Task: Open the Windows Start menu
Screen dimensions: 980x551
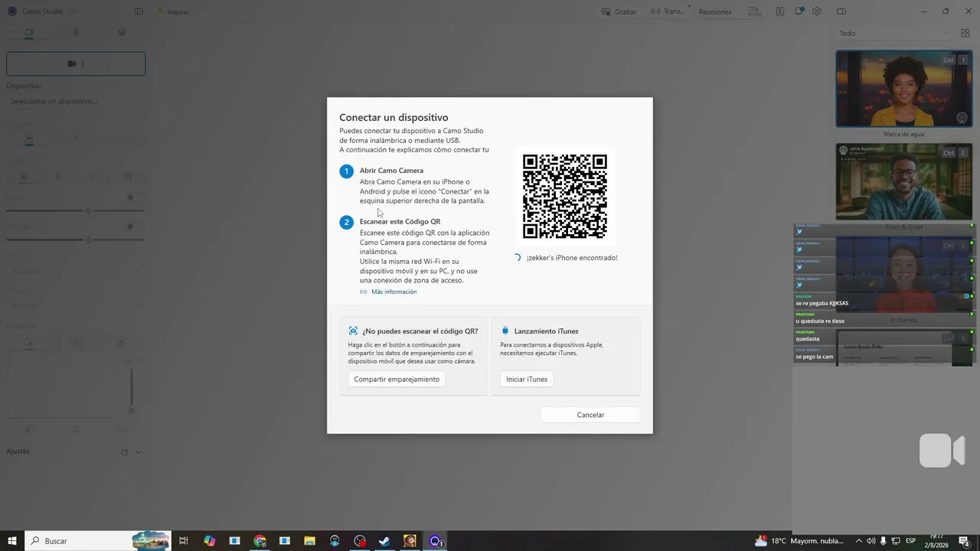Action: [12, 541]
